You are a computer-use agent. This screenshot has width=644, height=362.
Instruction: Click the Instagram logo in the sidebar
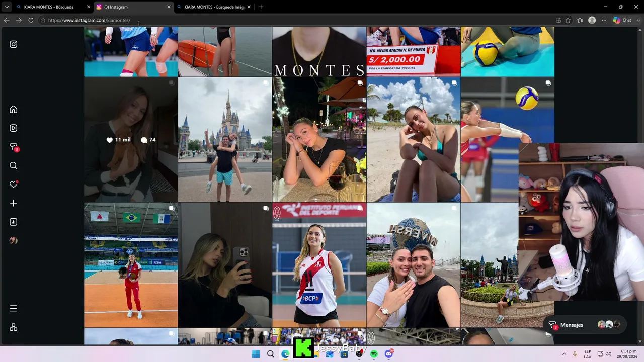[14, 44]
